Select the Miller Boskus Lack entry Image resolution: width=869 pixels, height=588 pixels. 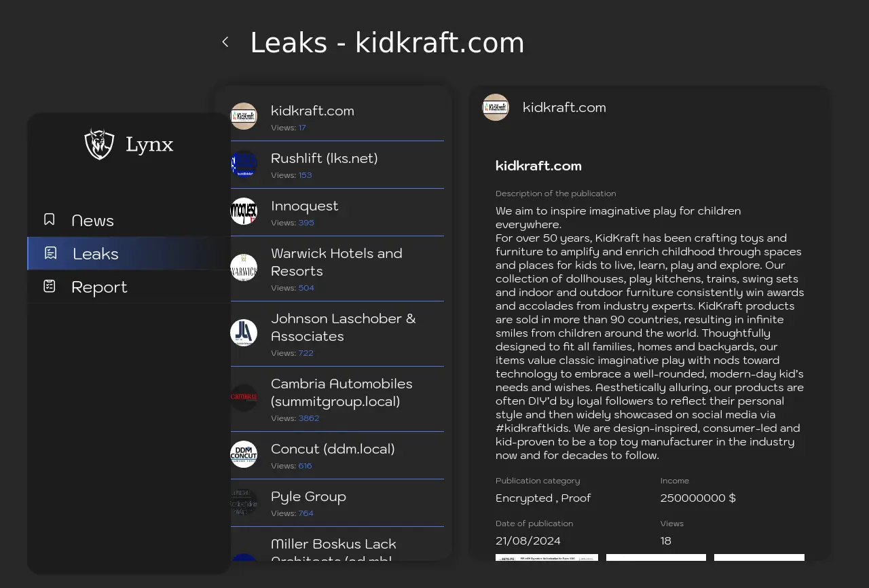333,545
